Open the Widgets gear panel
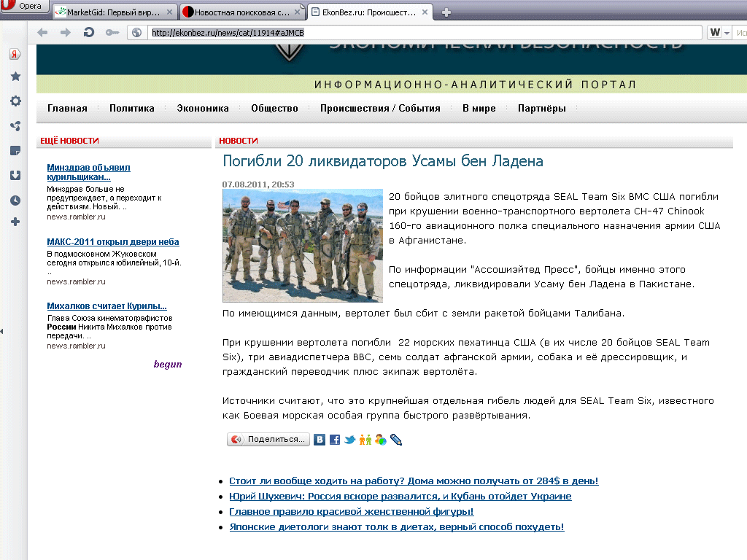 [x=15, y=101]
